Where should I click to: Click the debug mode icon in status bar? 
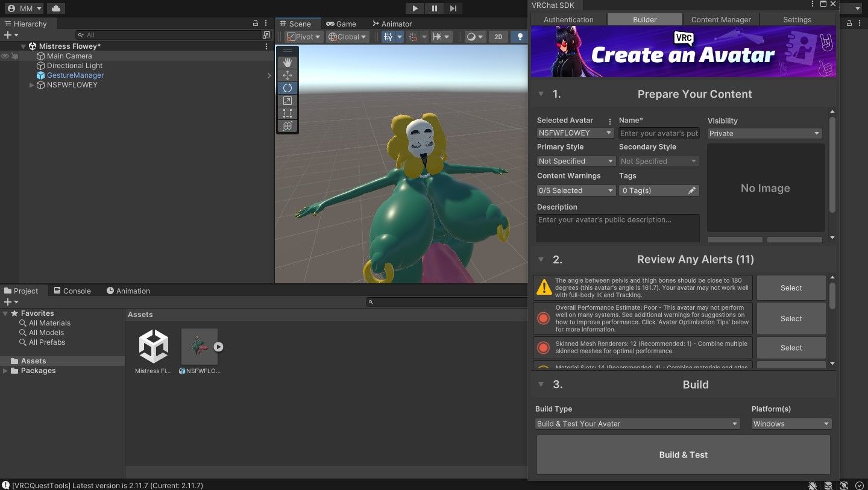click(x=814, y=485)
